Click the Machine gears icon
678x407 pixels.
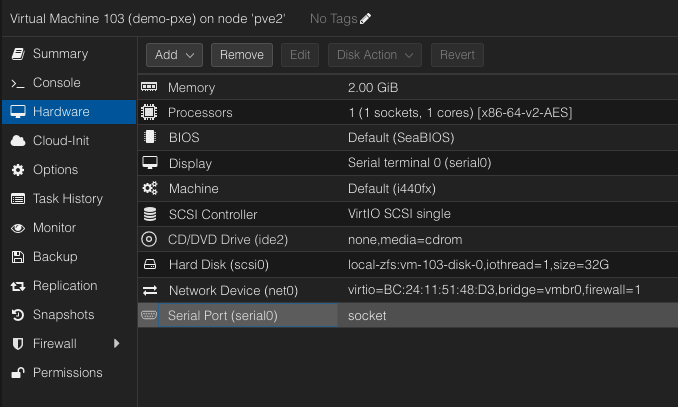click(x=150, y=188)
